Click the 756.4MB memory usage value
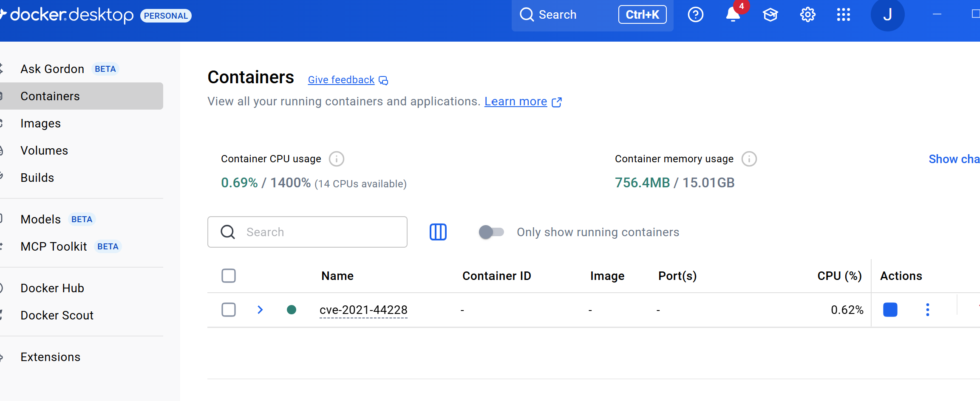The width and height of the screenshot is (980, 401). click(x=643, y=183)
